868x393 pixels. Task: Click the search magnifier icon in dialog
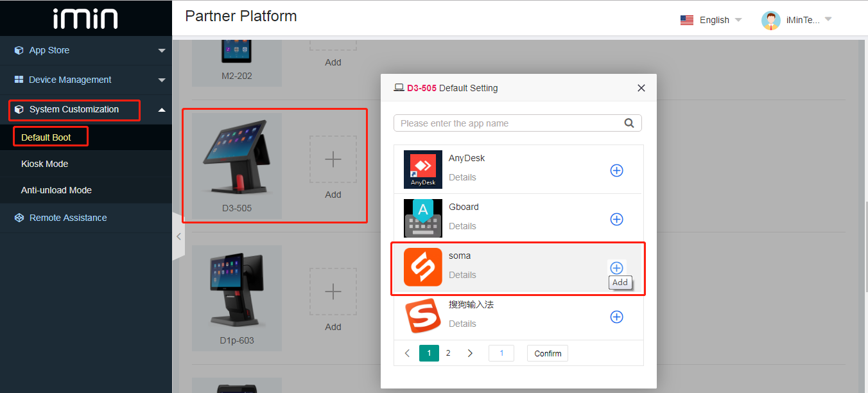(x=629, y=123)
